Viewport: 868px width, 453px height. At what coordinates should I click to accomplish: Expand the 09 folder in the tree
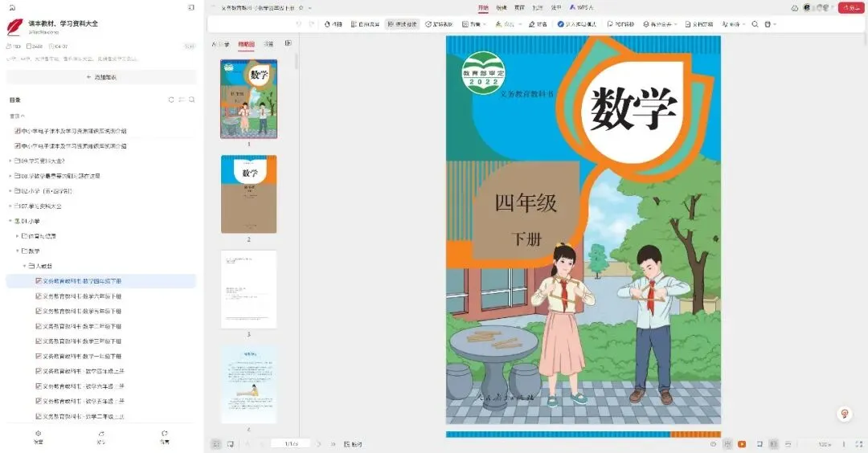click(x=10, y=161)
